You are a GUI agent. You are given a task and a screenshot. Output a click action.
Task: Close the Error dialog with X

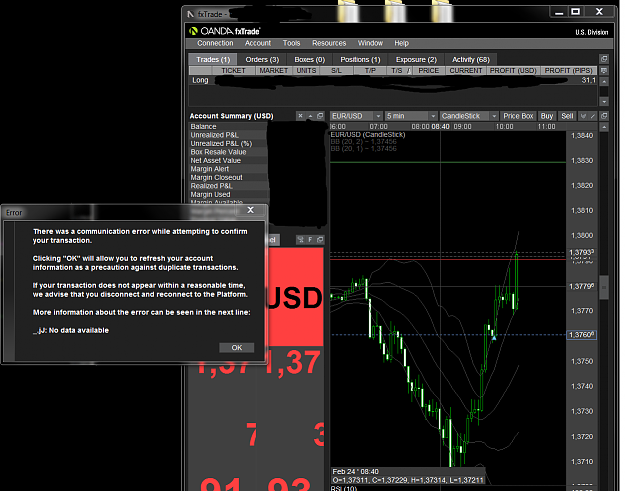pyautogui.click(x=250, y=210)
